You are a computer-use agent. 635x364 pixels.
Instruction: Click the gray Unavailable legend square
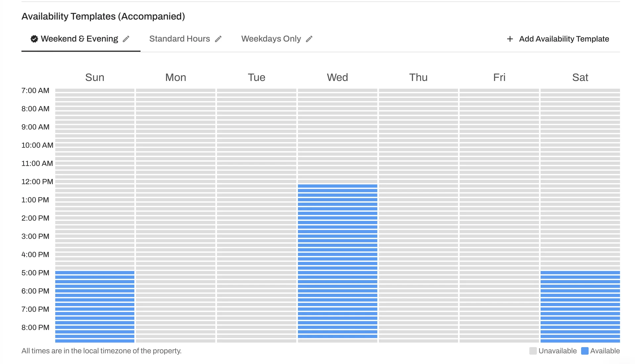pyautogui.click(x=533, y=351)
